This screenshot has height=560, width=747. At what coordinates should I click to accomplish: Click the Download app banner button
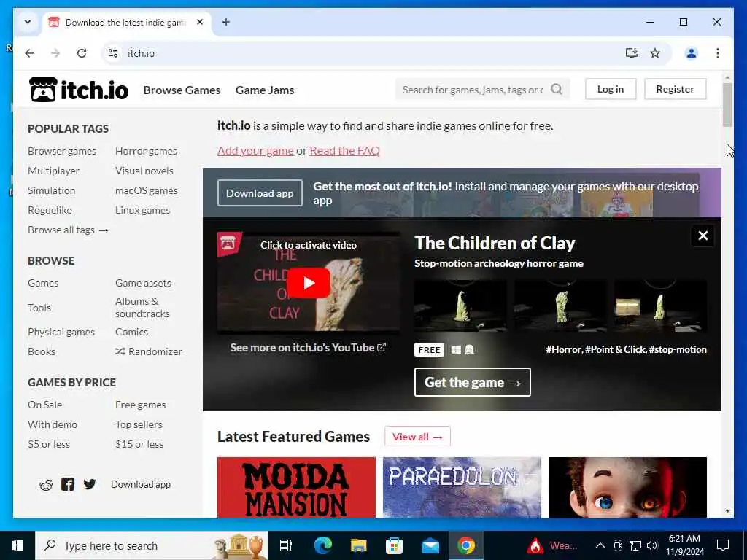(260, 192)
